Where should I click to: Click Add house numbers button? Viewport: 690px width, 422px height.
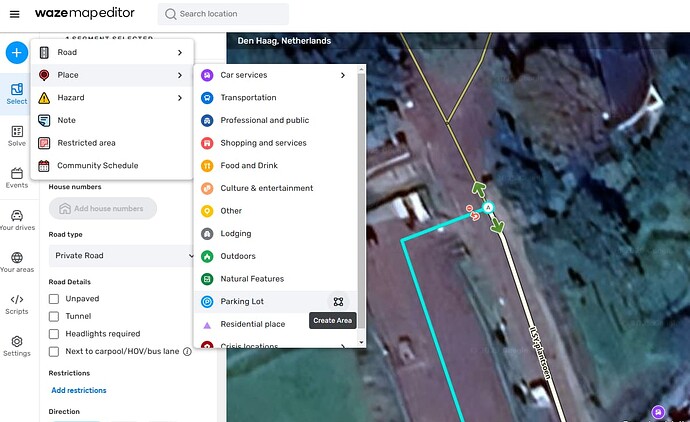(x=103, y=209)
